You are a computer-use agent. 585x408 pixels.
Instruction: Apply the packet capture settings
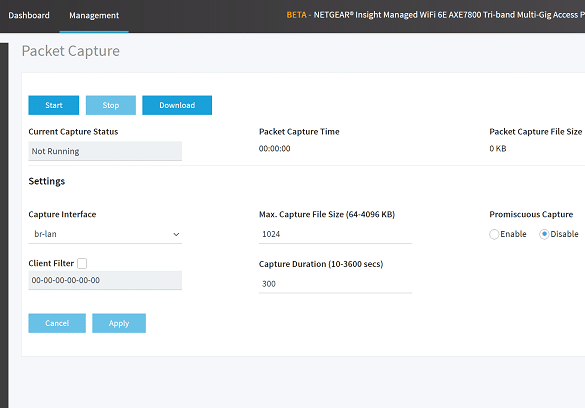119,323
